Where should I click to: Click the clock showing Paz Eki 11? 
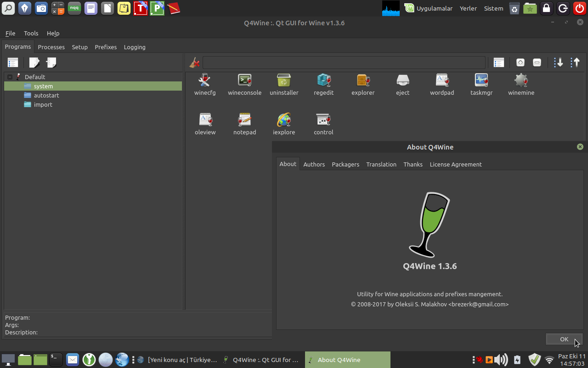[571, 360]
